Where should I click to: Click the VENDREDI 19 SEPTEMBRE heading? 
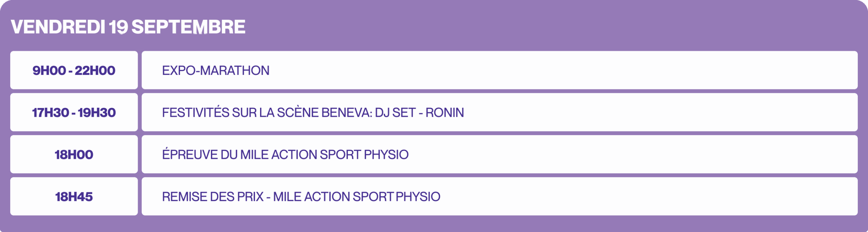(128, 27)
